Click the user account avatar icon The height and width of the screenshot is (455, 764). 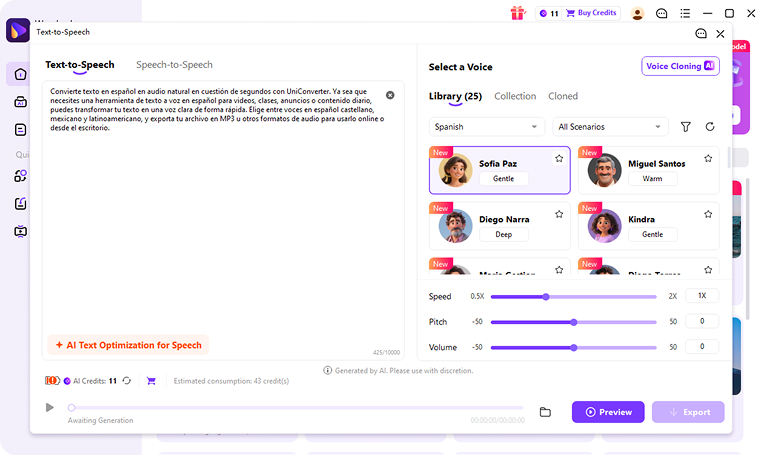637,14
